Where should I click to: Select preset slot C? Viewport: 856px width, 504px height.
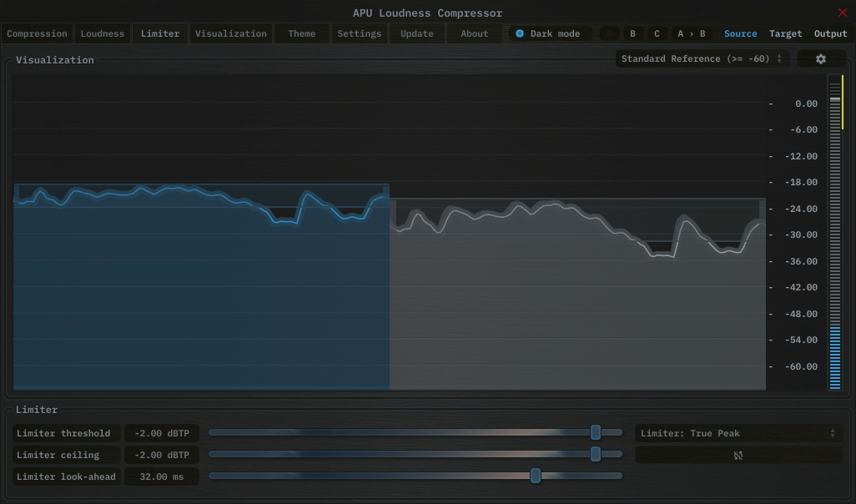coord(657,33)
